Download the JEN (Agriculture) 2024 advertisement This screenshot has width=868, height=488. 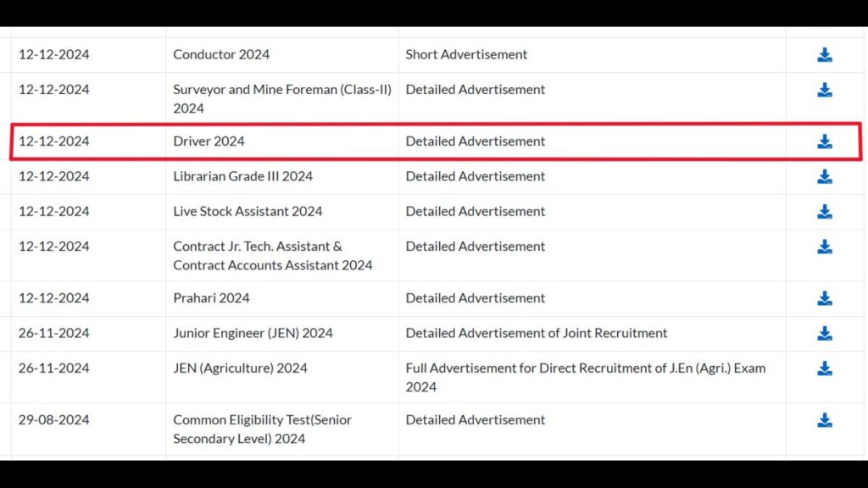pos(824,369)
